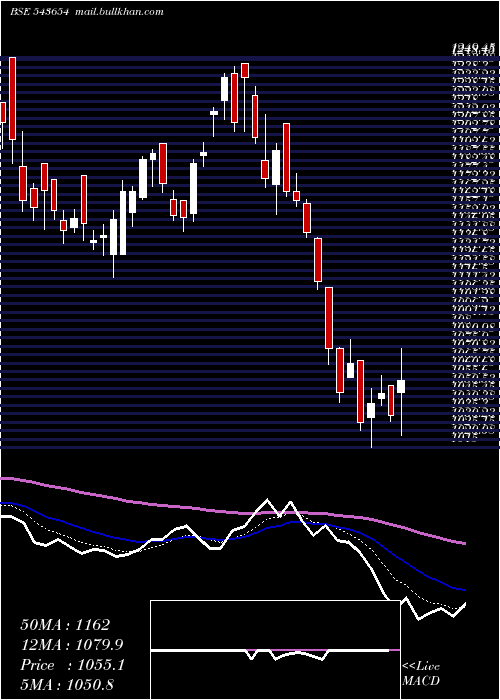Click the mail.bullkhan.com header text

(x=118, y=12)
